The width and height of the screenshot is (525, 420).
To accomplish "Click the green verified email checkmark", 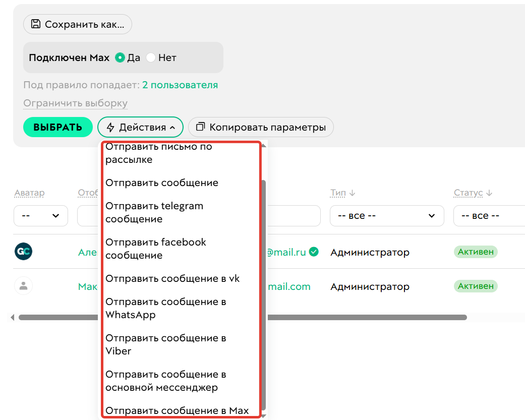I will (314, 252).
